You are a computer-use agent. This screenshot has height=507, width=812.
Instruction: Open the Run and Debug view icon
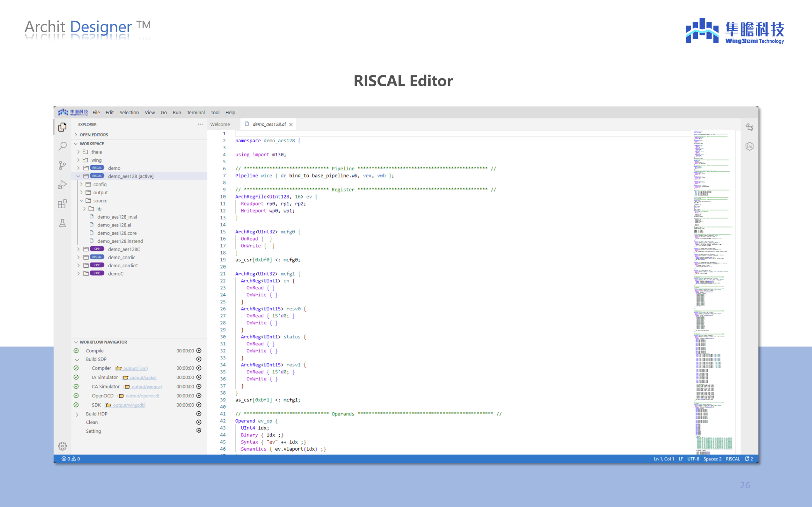pos(62,185)
